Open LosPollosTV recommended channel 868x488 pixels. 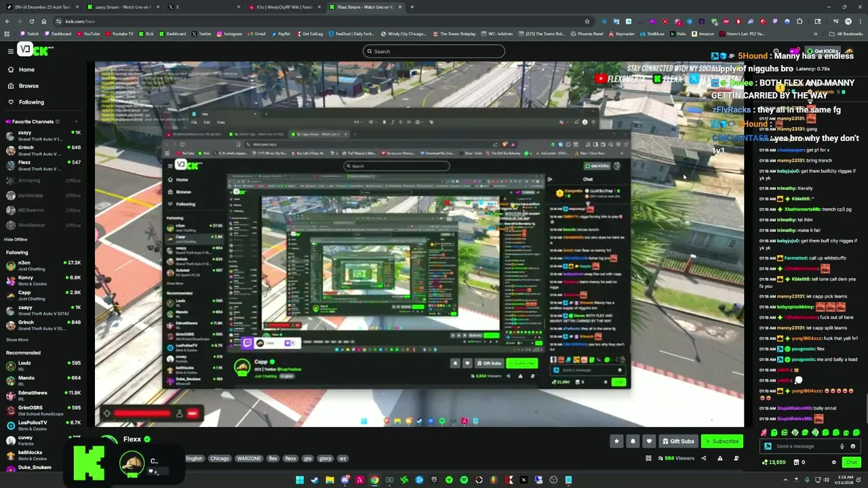(42, 426)
